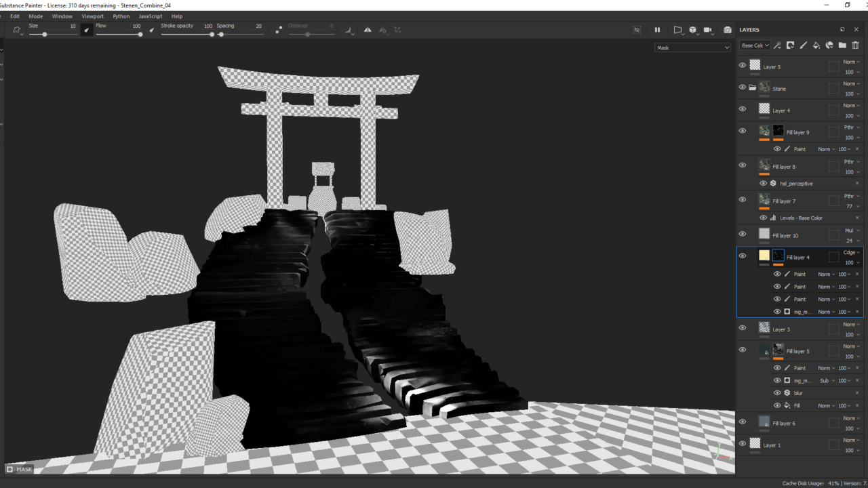Screen dimensions: 868x488
Task: Click the Flow slider handle
Action: tap(140, 35)
